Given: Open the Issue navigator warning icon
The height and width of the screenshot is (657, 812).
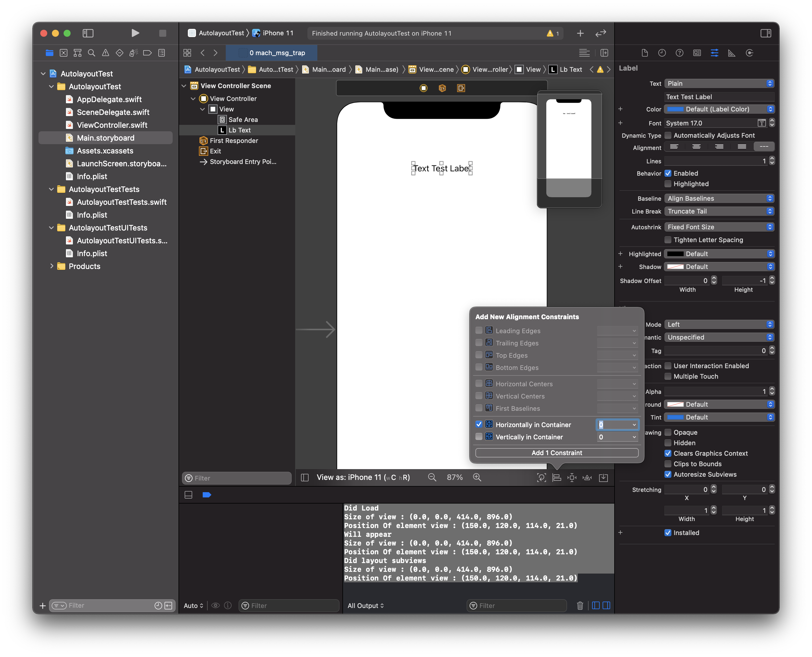Looking at the screenshot, I should 106,53.
